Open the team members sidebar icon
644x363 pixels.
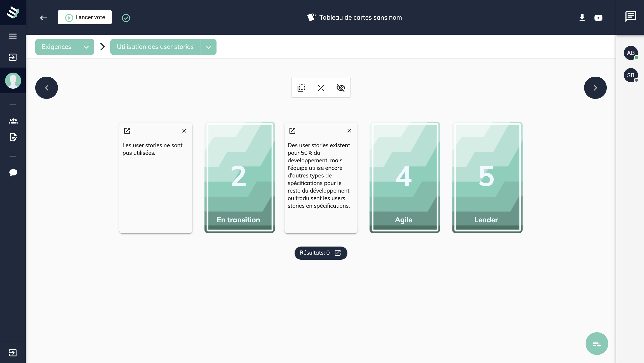tap(13, 121)
